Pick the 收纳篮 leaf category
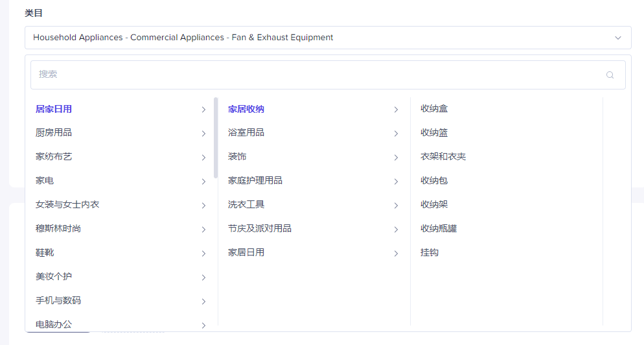 click(x=434, y=133)
